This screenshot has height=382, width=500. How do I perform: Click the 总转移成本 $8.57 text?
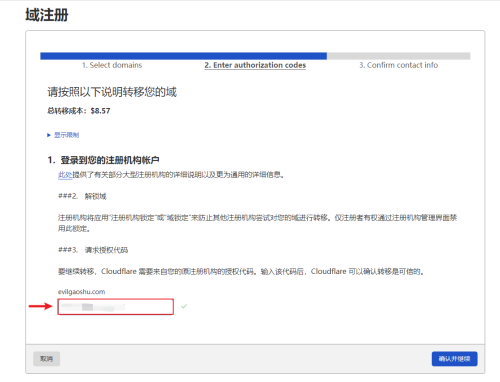coord(79,111)
